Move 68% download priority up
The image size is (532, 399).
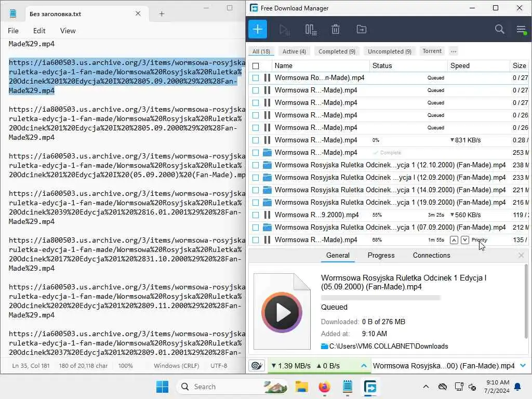tap(454, 240)
